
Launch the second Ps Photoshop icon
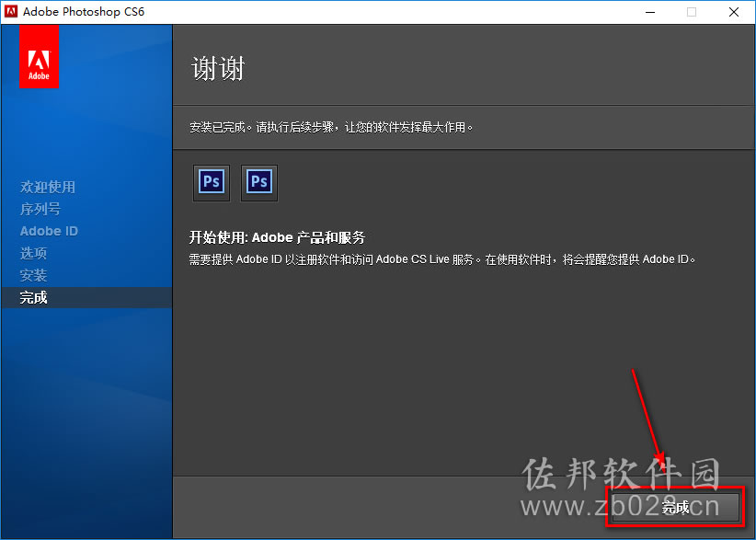[x=259, y=183]
